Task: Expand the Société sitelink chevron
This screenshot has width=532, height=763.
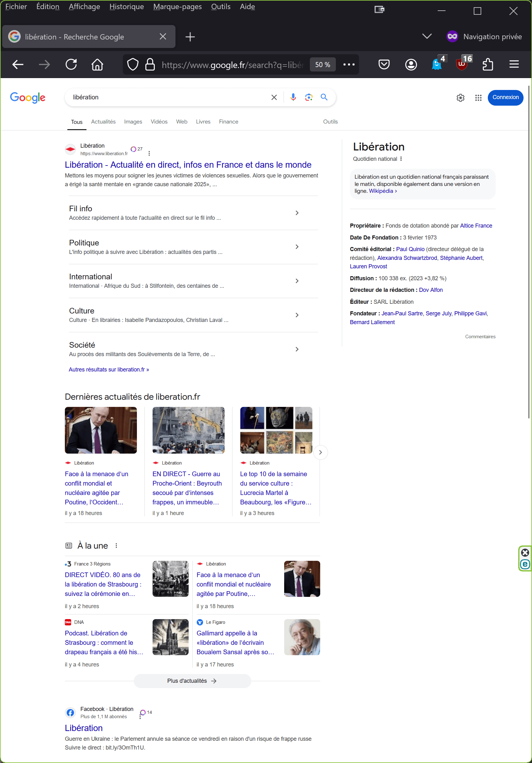Action: pyautogui.click(x=297, y=349)
